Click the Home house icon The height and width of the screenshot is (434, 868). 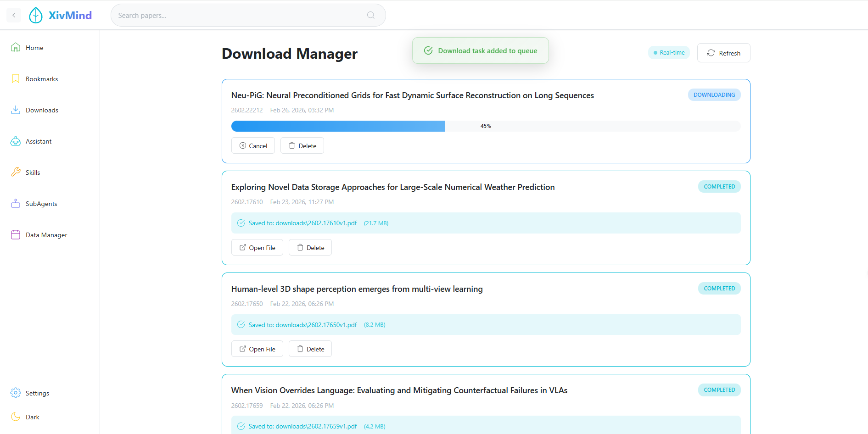tap(16, 47)
